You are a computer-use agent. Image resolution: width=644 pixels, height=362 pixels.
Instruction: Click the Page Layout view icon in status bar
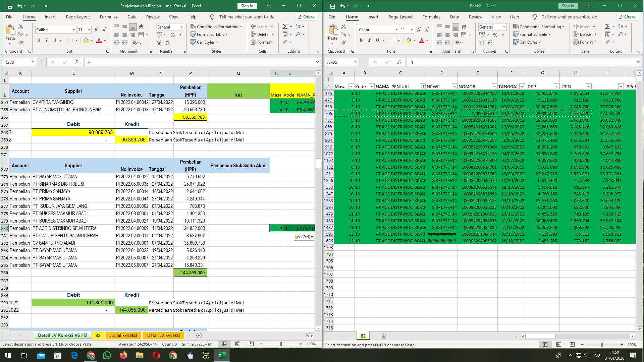[x=238, y=344]
